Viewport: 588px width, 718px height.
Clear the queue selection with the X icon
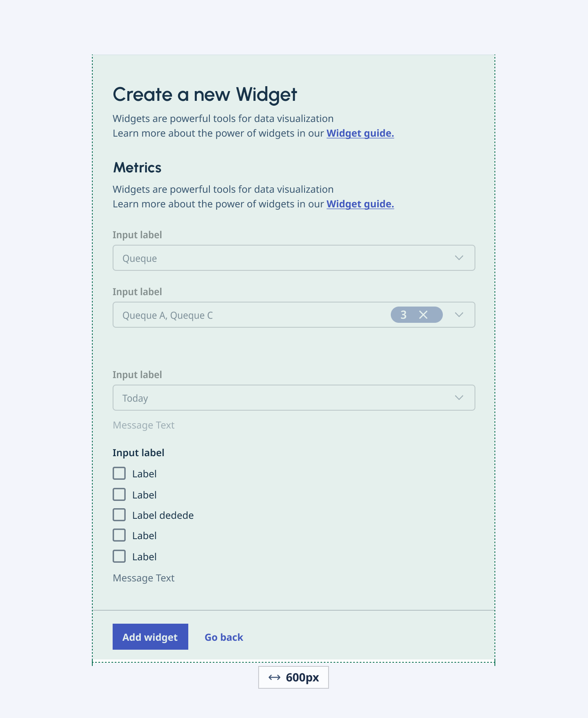click(423, 314)
